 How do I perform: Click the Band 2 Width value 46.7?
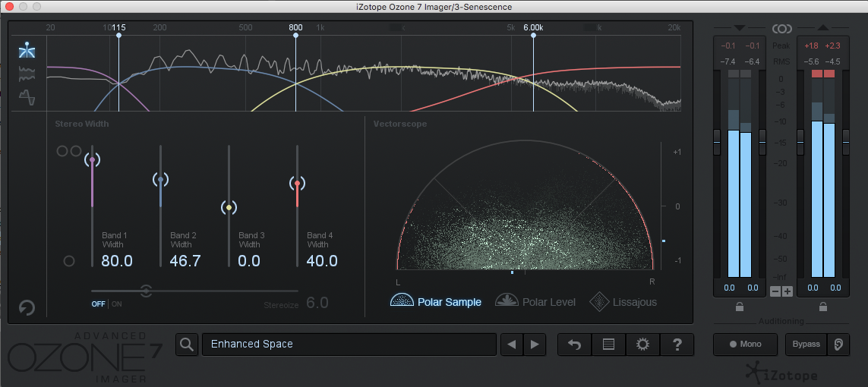click(185, 261)
